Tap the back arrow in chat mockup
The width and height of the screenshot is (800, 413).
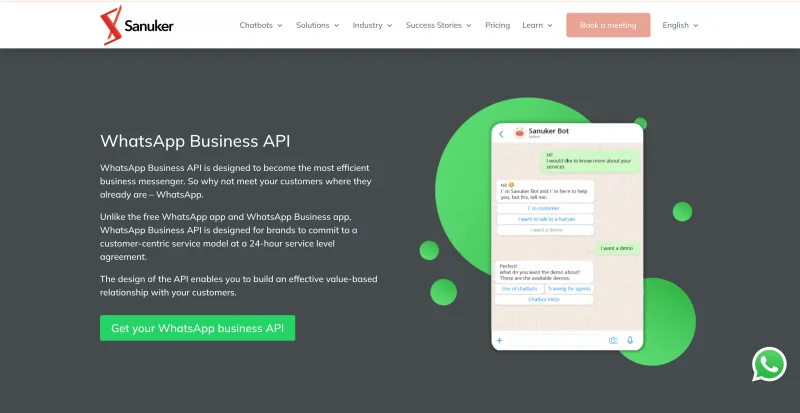click(x=501, y=134)
